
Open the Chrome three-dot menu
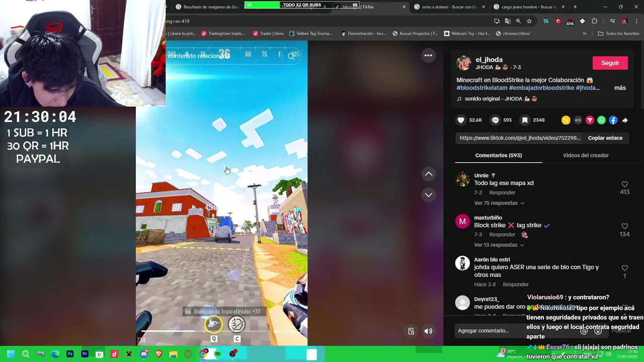[x=636, y=21]
